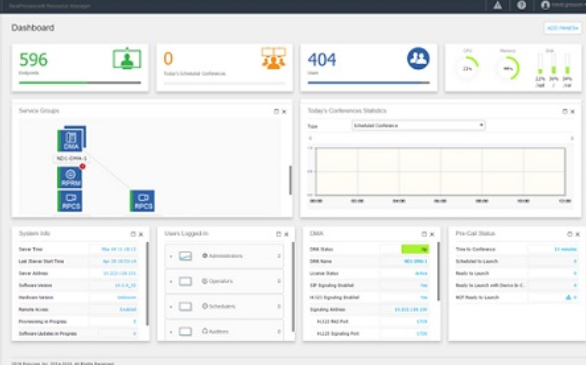Click the Signaling Address value
The height and width of the screenshot is (365, 586).
[x=411, y=310]
